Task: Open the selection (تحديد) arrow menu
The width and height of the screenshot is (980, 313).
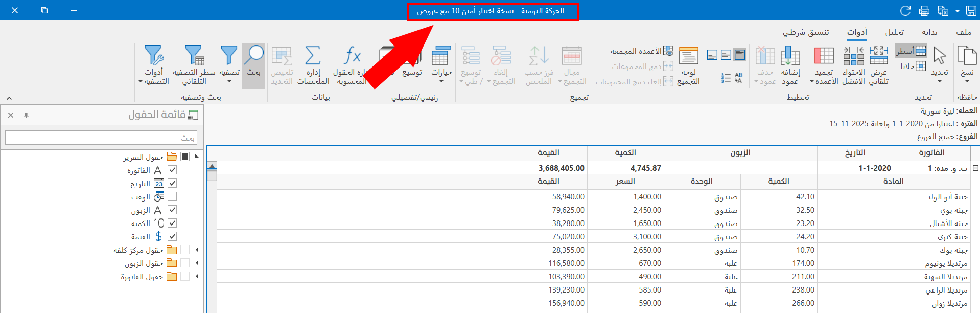Action: click(940, 65)
